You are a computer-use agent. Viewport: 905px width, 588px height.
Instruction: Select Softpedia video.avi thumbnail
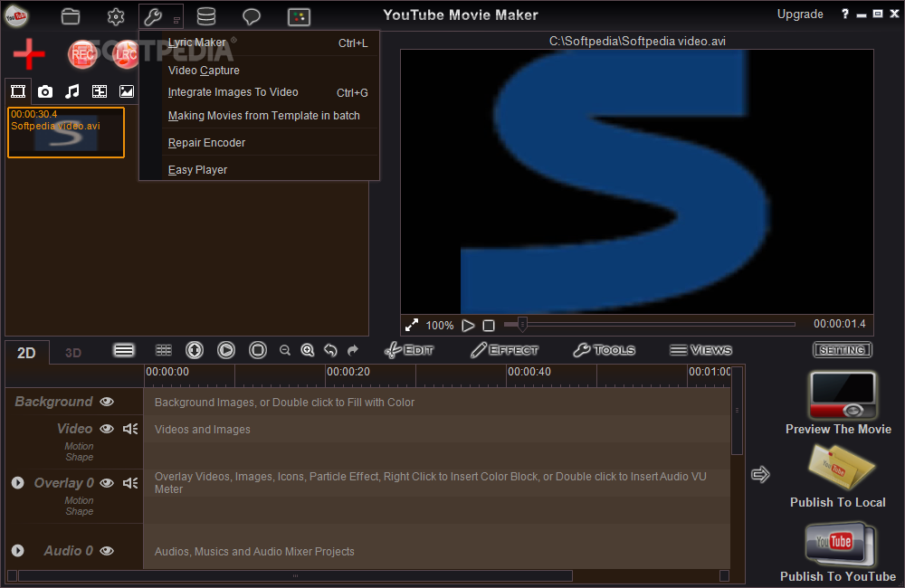tap(66, 132)
